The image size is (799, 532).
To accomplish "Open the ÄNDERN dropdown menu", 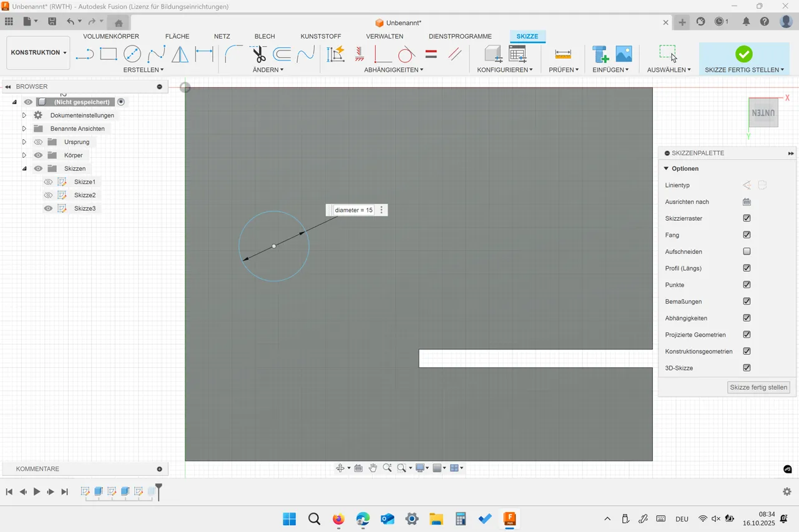I will (268, 70).
